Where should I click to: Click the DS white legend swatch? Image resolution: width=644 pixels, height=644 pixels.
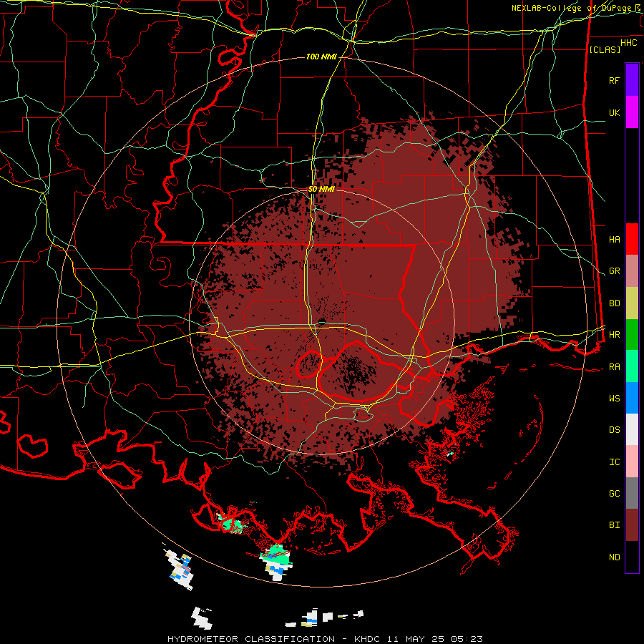tap(632, 429)
